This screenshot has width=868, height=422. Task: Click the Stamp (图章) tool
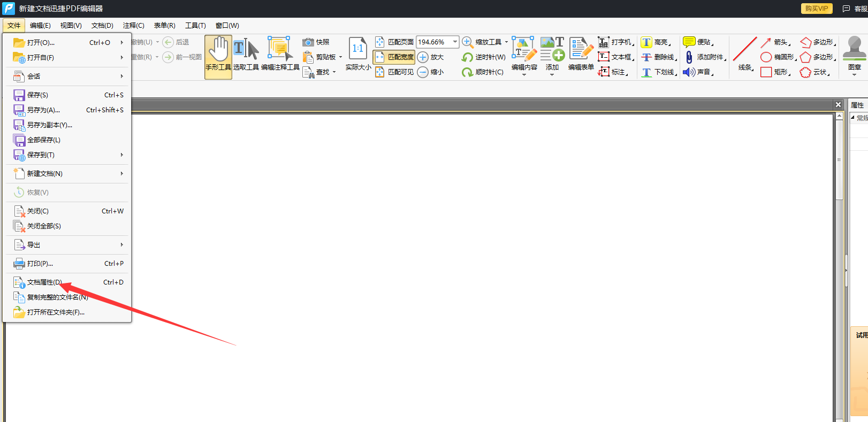pyautogui.click(x=854, y=57)
